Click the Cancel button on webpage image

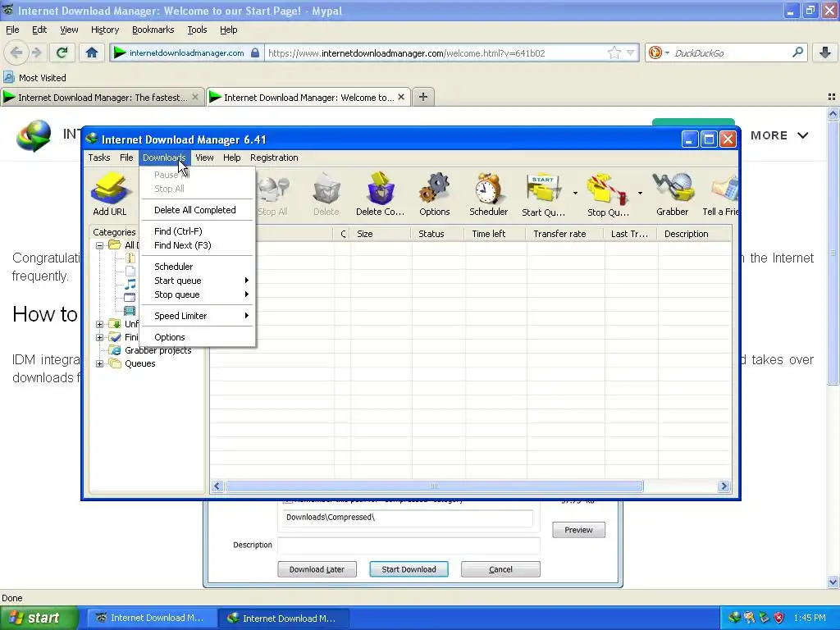[x=500, y=569]
